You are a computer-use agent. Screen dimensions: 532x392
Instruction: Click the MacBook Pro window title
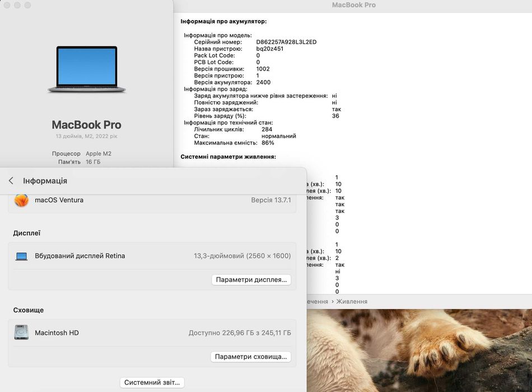click(353, 5)
